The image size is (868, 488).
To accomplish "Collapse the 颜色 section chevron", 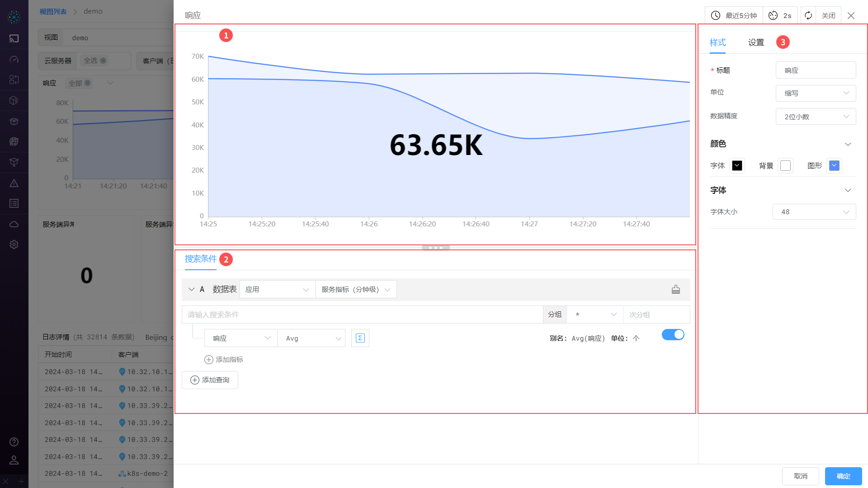I will pyautogui.click(x=848, y=144).
